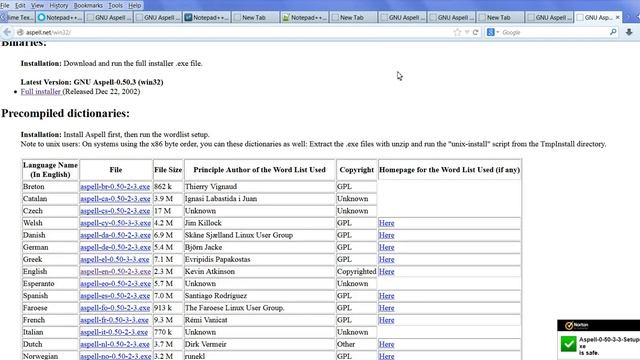Download the Italian aspell-it dictionary file
Screen dimensions: 640x360
[114, 332]
